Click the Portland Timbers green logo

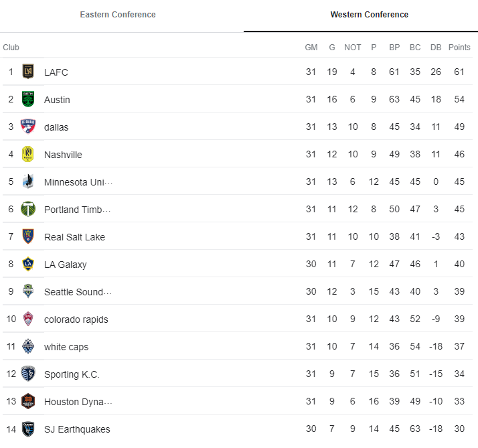coord(28,209)
